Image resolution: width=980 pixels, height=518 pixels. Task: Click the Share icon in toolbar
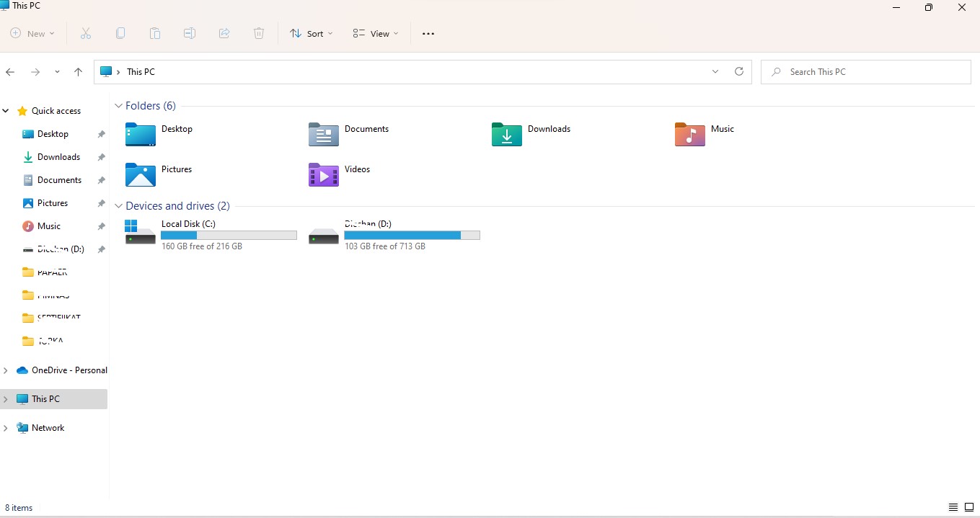pos(224,33)
